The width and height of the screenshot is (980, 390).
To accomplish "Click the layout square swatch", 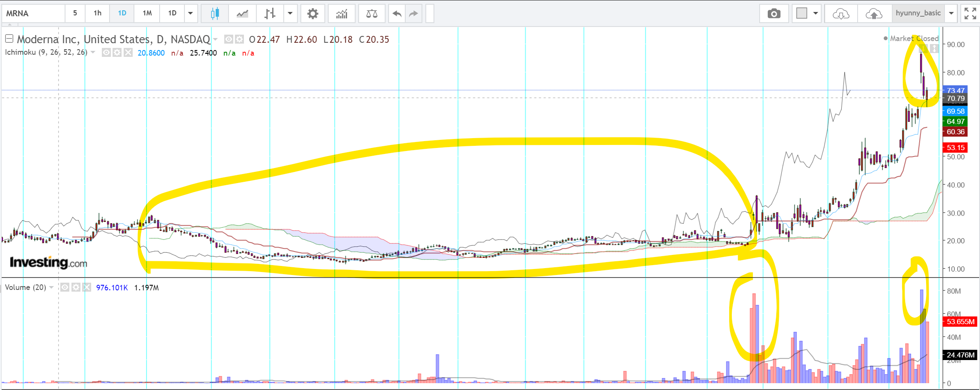I will [x=802, y=13].
